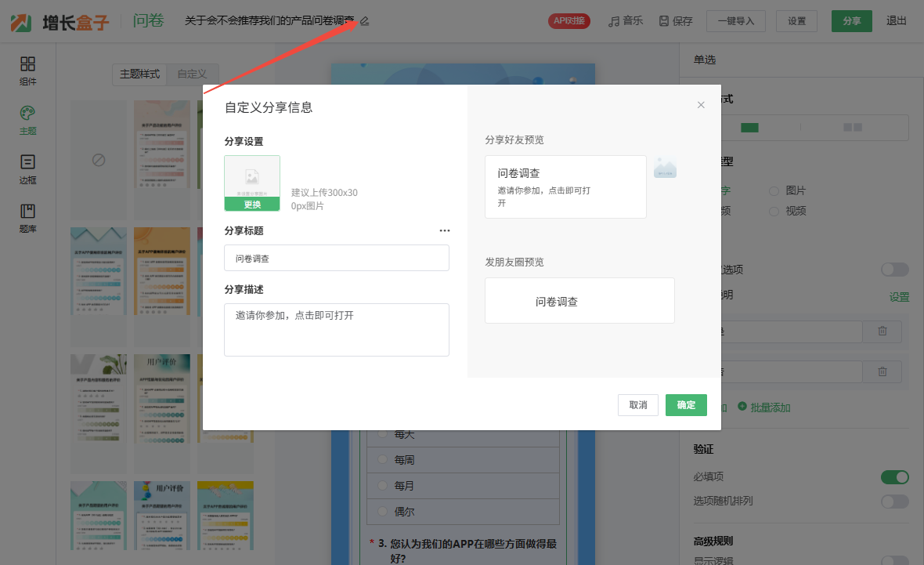The width and height of the screenshot is (924, 565).
Task: Open the three-dot menu beside 分享标题
Action: (445, 231)
